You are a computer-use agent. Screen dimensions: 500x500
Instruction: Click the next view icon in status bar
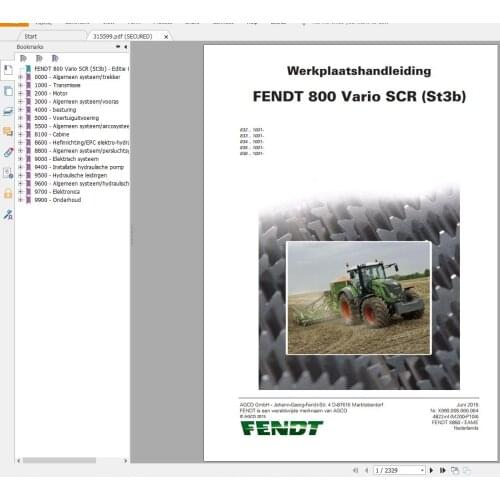pyautogui.click(x=467, y=470)
